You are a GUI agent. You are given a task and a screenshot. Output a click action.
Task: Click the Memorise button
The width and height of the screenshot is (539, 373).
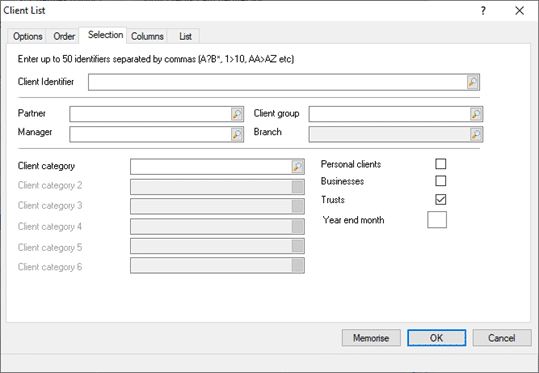[371, 338]
